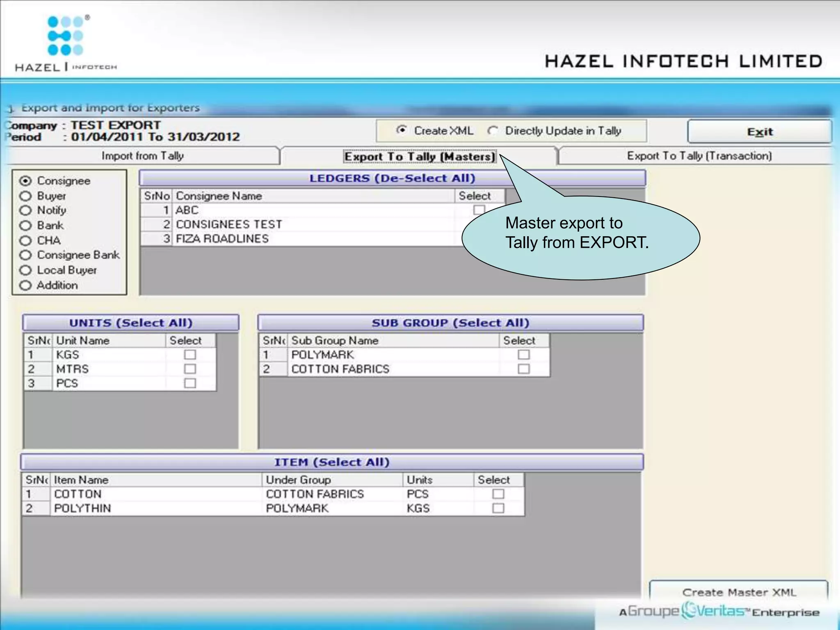Viewport: 840px width, 630px height.
Task: Check the COTTON item select box
Action: [x=498, y=494]
